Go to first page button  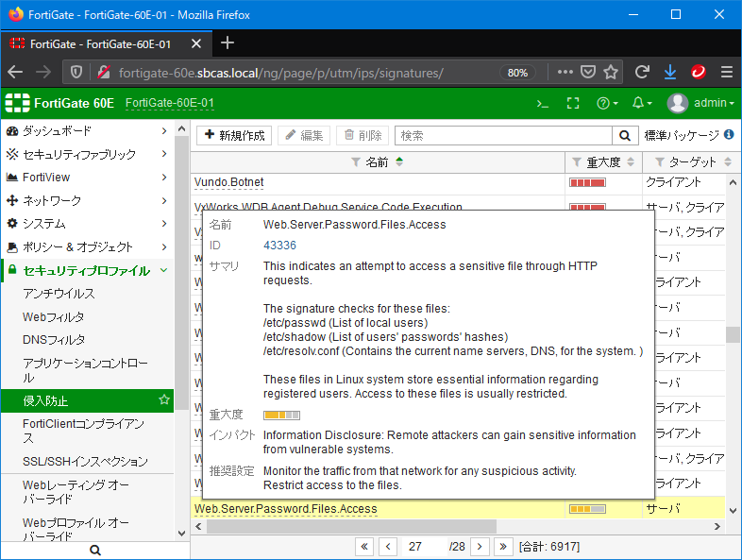coord(364,547)
